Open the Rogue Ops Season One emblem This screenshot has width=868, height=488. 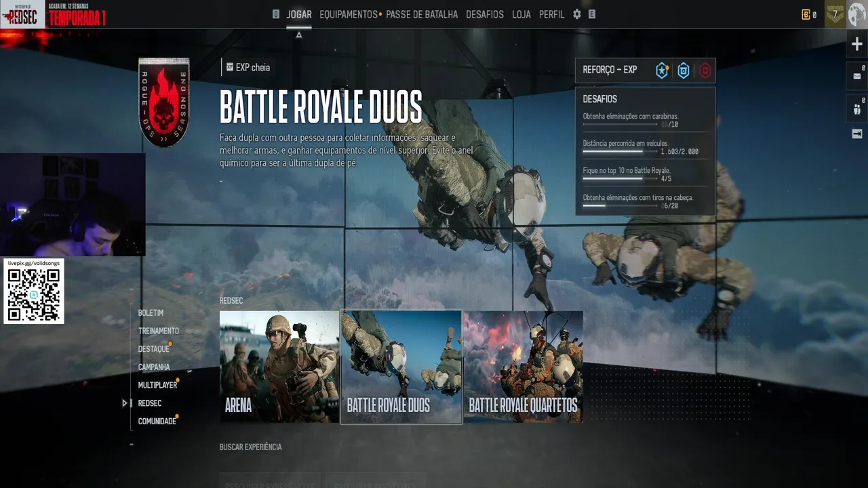coord(164,102)
